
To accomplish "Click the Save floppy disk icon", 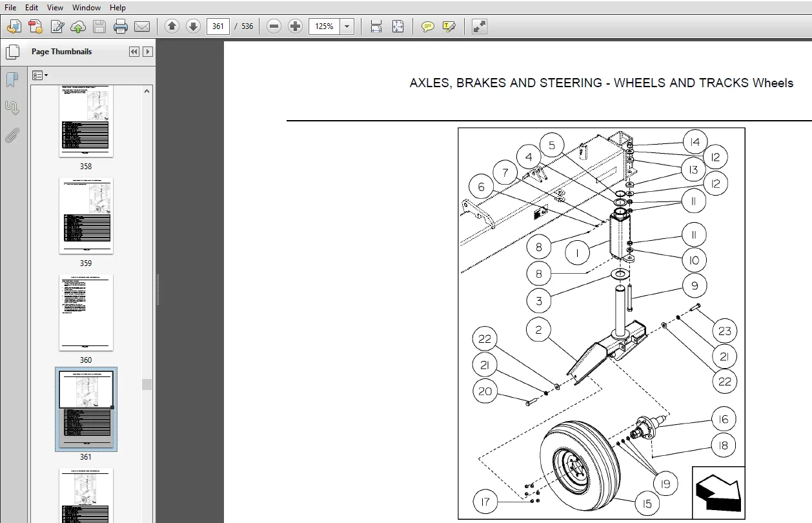I will [99, 26].
